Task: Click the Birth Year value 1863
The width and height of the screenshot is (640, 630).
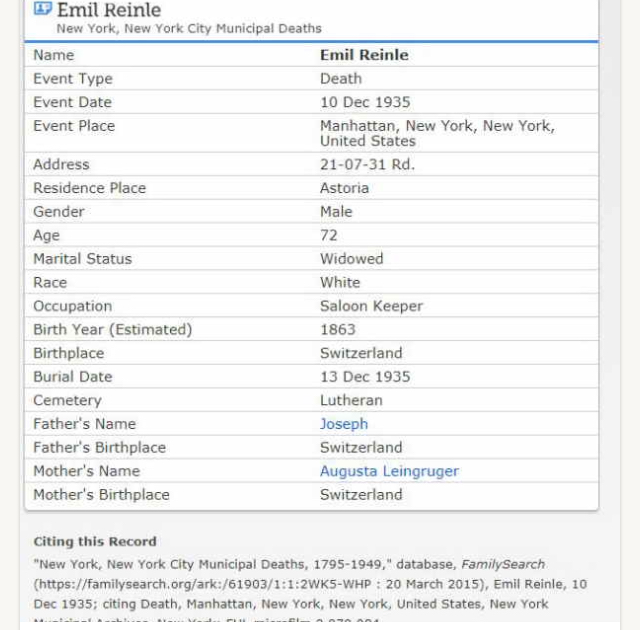Action: [x=338, y=329]
